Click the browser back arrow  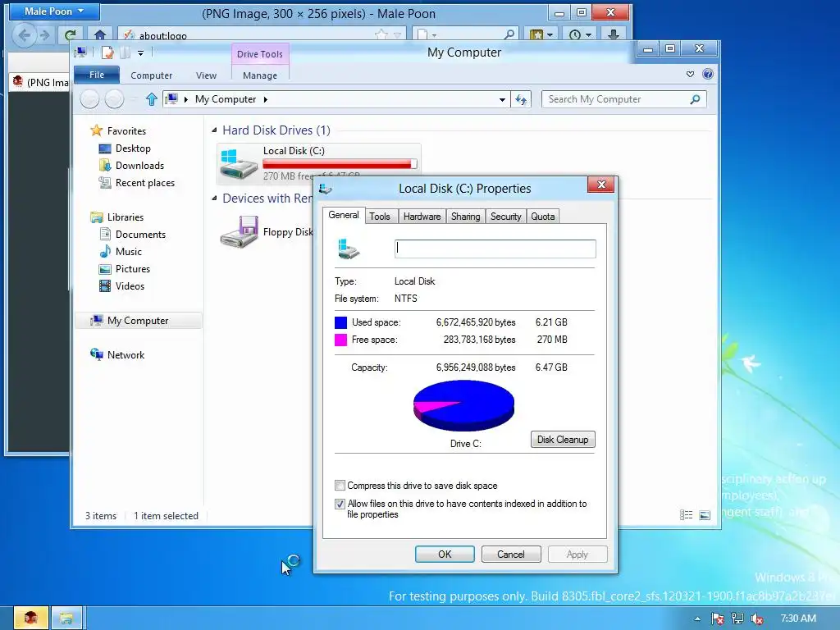[x=24, y=35]
